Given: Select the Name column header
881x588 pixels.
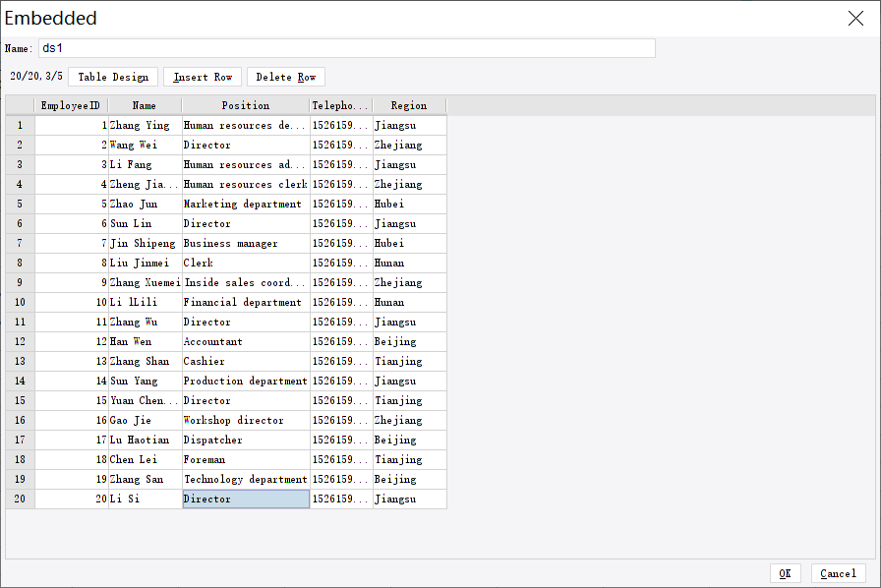Looking at the screenshot, I should pos(144,105).
